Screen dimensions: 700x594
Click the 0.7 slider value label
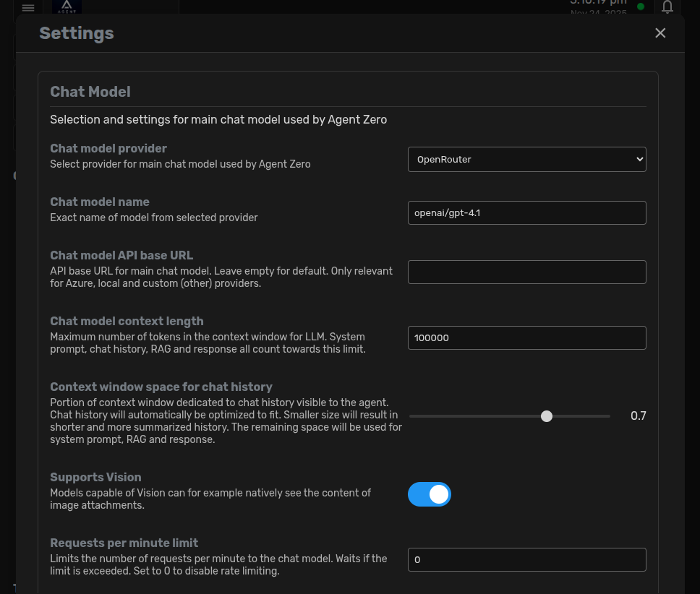pyautogui.click(x=639, y=416)
